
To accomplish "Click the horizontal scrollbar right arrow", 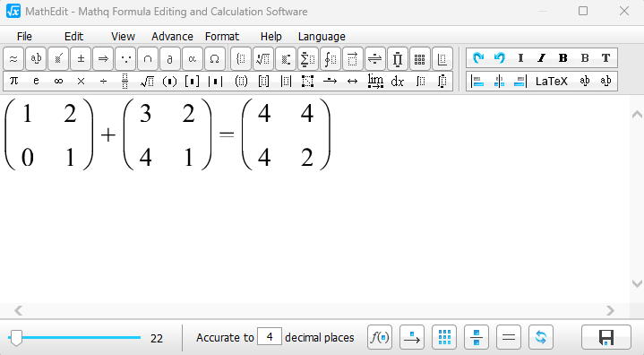I will pyautogui.click(x=610, y=310).
